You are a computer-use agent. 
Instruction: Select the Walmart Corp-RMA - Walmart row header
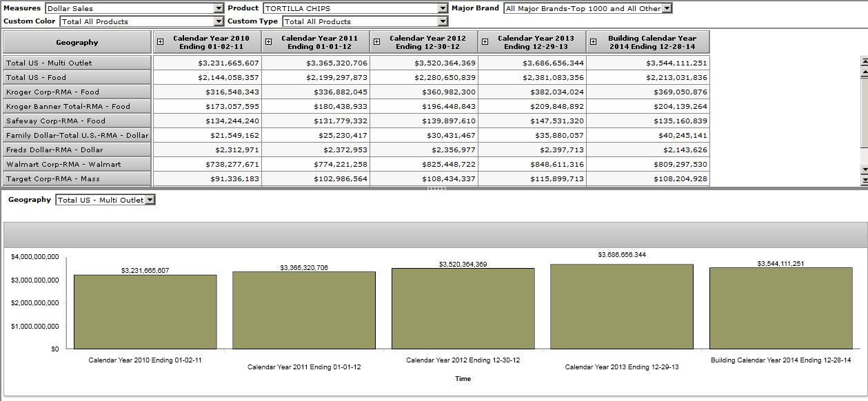[77, 164]
